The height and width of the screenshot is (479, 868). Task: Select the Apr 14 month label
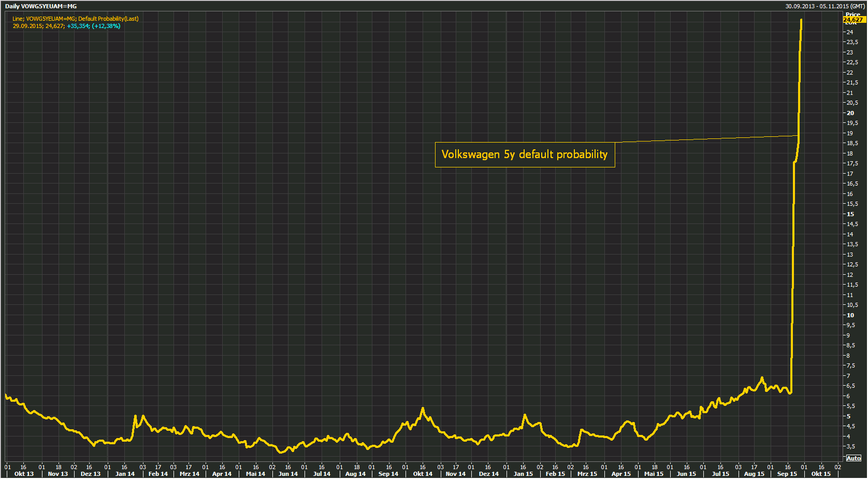pyautogui.click(x=222, y=474)
